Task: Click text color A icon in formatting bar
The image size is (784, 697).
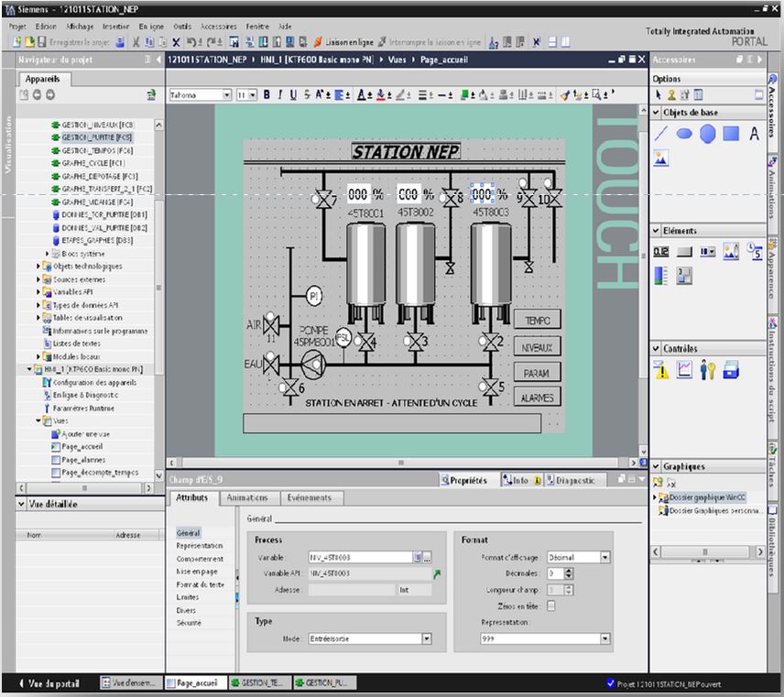Action: pyautogui.click(x=362, y=94)
